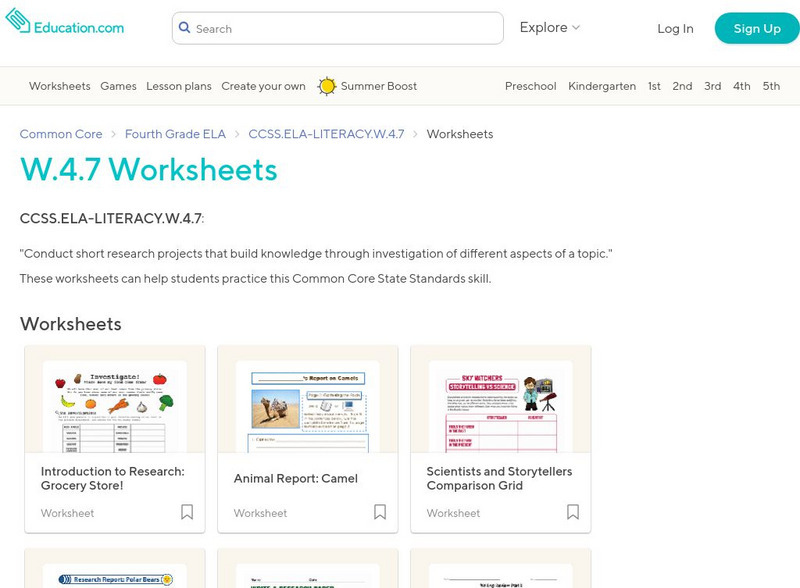Click the Education.com logo
This screenshot has width=800, height=588.
point(65,21)
